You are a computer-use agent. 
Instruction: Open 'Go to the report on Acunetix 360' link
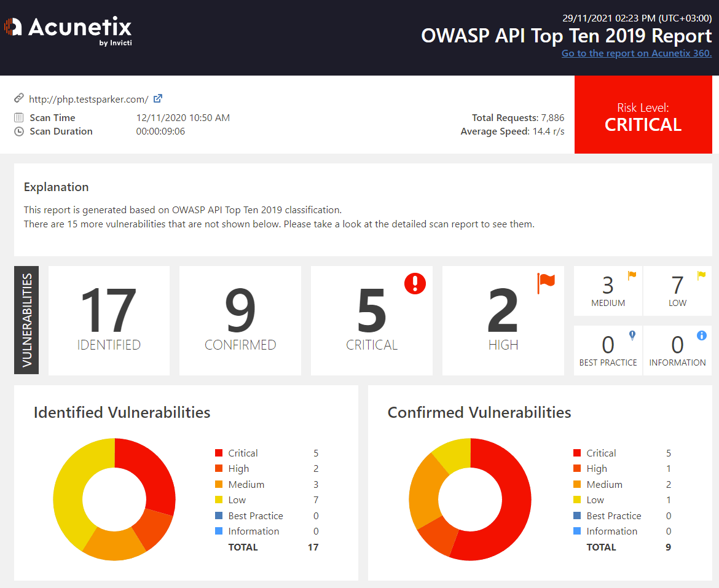click(637, 53)
